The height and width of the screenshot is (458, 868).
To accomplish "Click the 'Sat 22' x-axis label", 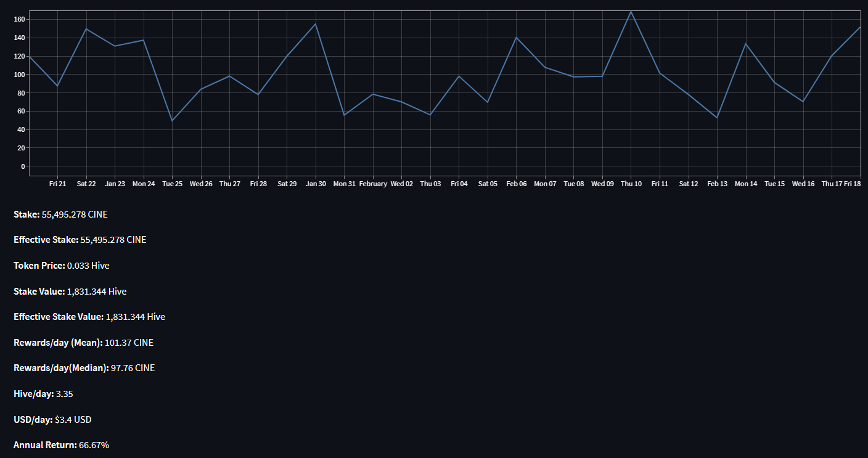I will pos(86,184).
